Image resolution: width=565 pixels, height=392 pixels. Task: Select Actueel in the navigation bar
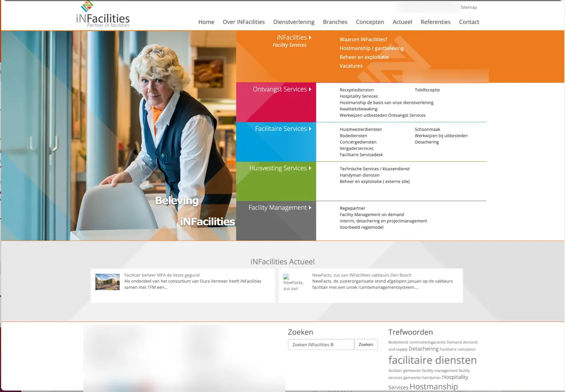point(402,22)
